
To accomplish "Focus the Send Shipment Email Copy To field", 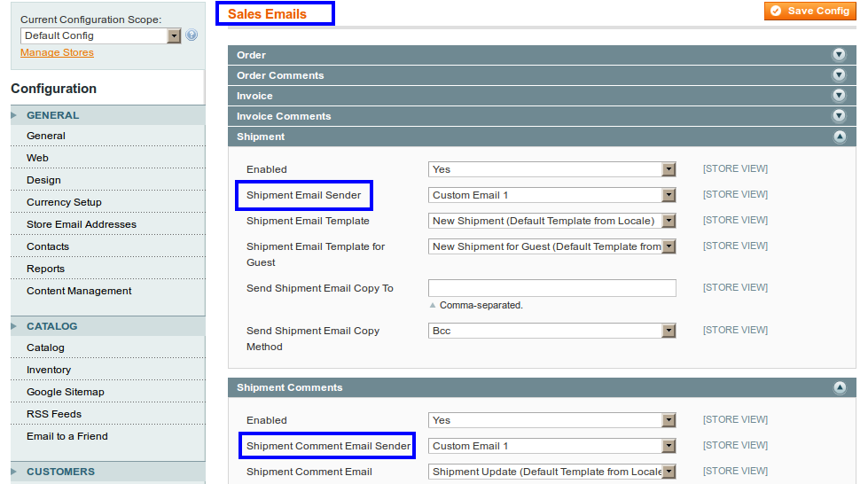I will click(x=551, y=288).
